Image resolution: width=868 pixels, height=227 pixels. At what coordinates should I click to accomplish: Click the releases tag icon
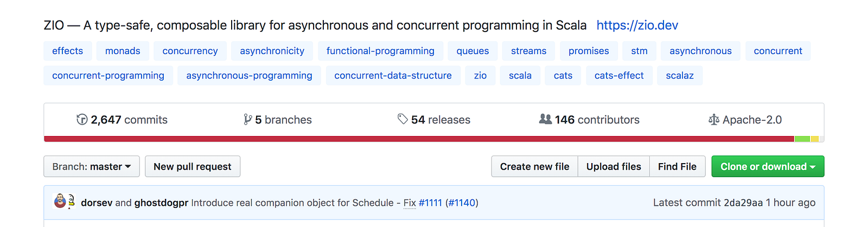(x=403, y=119)
